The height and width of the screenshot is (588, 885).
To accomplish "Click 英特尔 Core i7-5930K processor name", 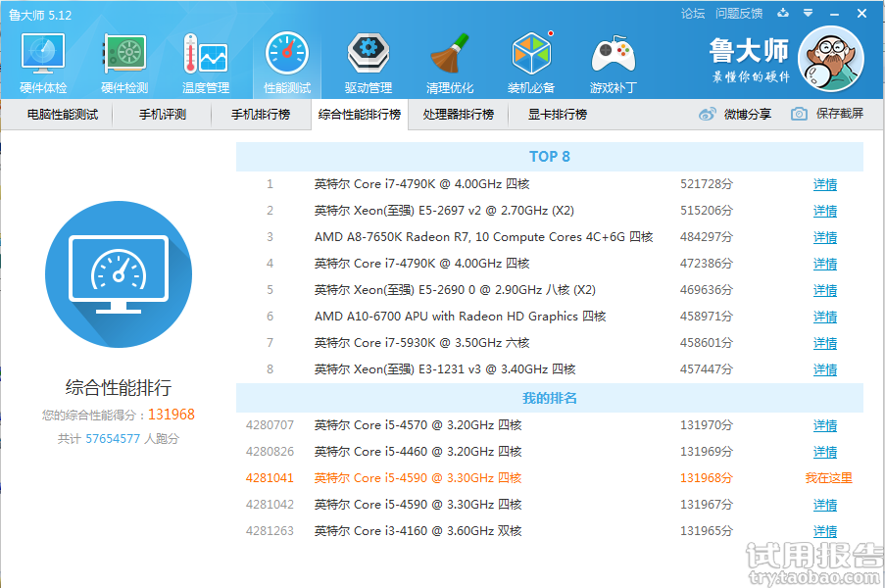I will point(422,343).
